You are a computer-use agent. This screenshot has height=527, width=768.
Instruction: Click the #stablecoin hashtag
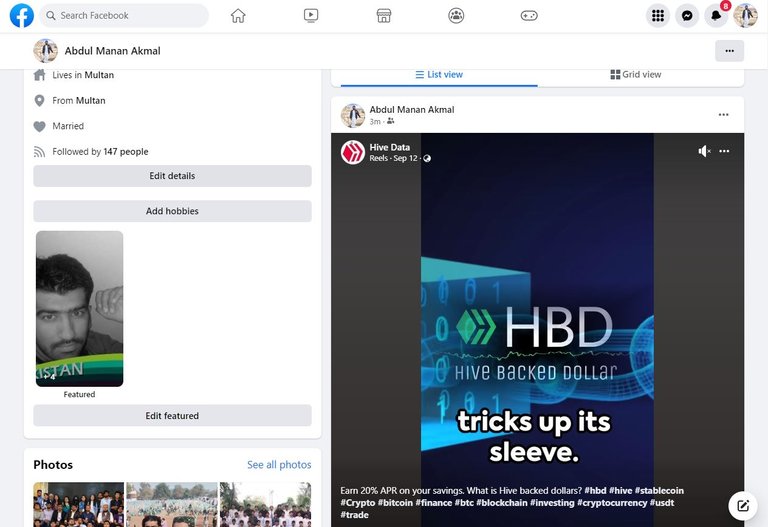pyautogui.click(x=659, y=490)
